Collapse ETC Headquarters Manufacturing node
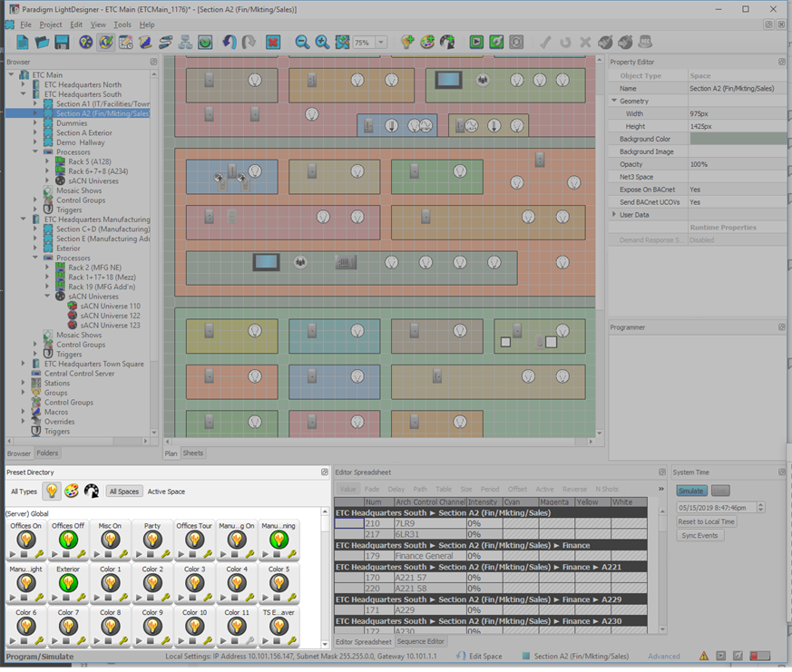792x672 pixels. point(23,219)
